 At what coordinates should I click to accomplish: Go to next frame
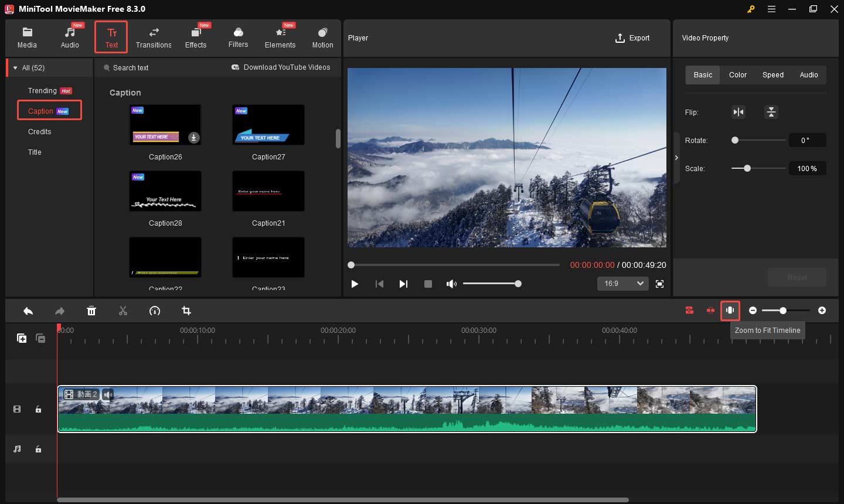pyautogui.click(x=403, y=284)
